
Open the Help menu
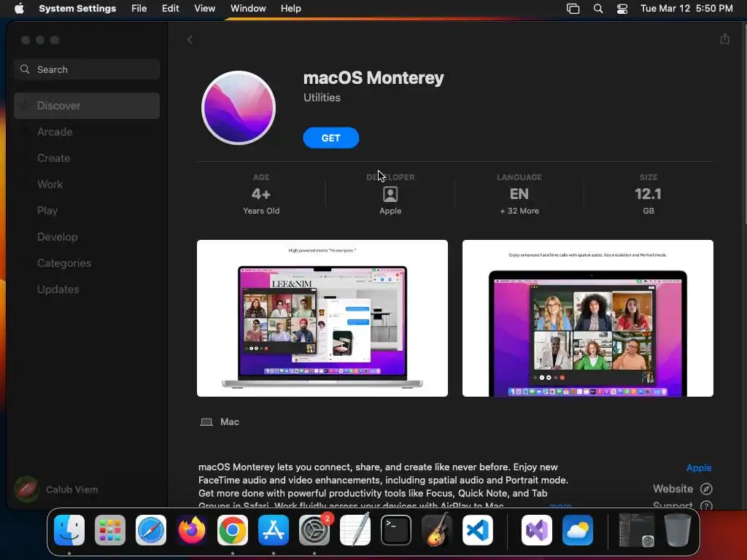point(290,9)
